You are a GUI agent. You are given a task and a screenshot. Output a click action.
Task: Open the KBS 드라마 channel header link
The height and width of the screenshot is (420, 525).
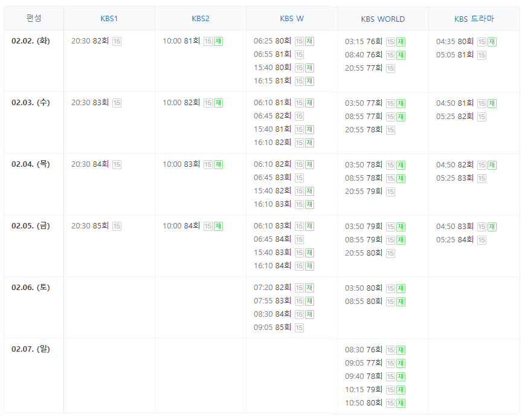pos(474,19)
